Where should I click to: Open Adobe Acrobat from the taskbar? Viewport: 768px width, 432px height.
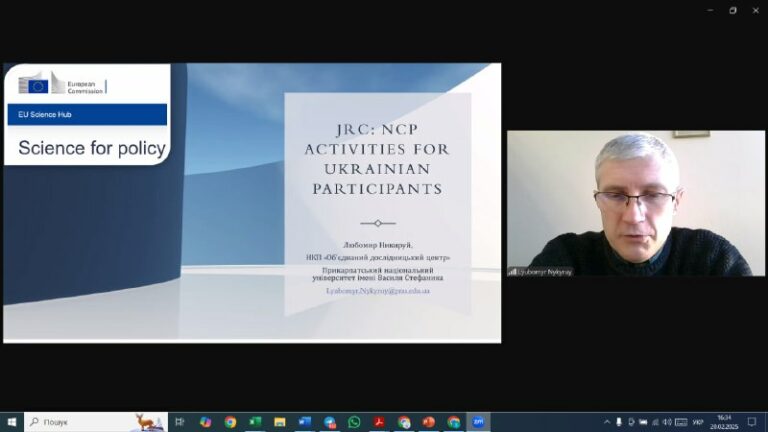click(x=379, y=422)
